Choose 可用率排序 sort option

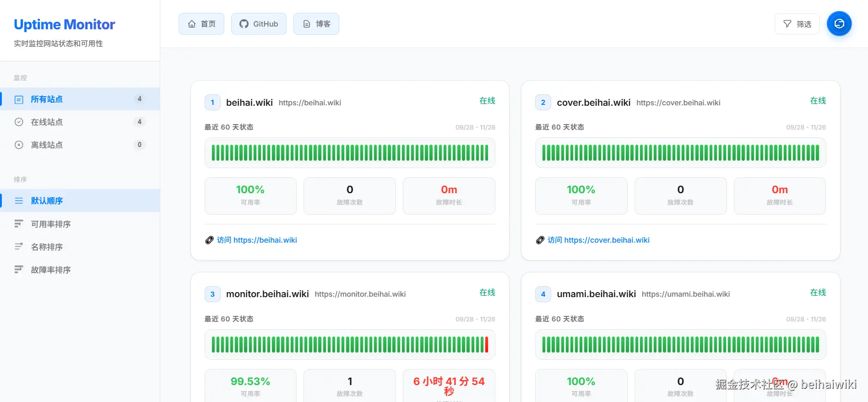(80, 224)
